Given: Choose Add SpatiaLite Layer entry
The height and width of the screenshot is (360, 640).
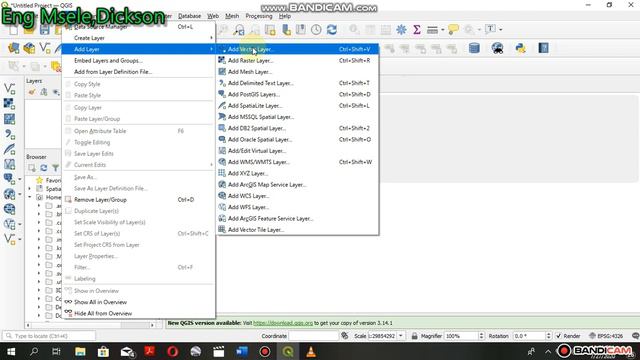Looking at the screenshot, I should coord(298,106).
